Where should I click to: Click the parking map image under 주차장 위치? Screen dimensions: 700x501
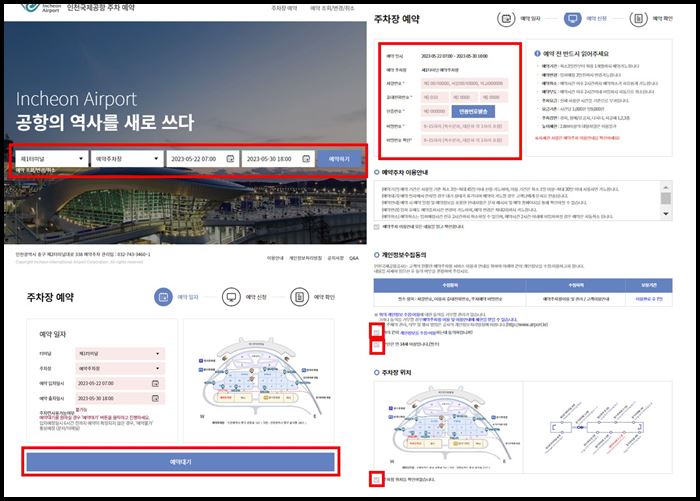(x=449, y=427)
